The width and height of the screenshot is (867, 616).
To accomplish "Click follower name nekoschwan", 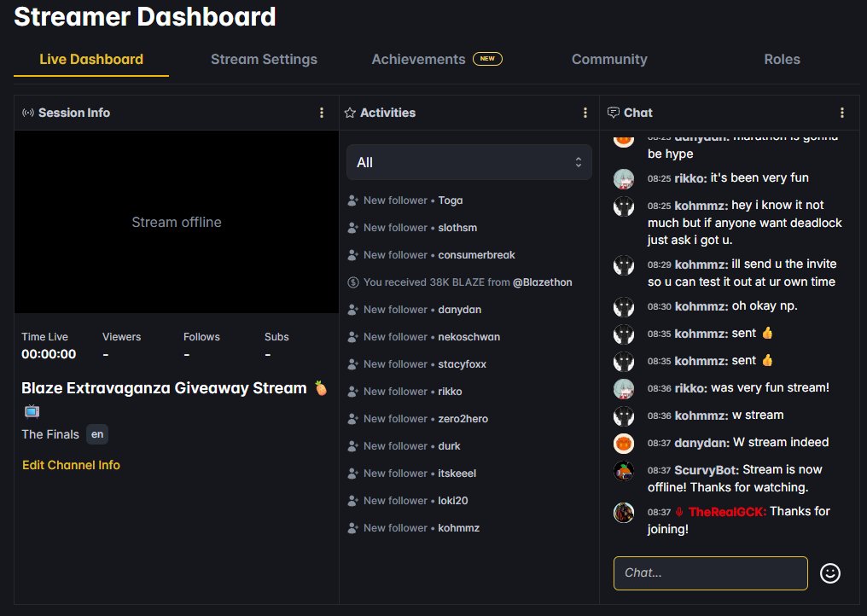I will tap(468, 337).
